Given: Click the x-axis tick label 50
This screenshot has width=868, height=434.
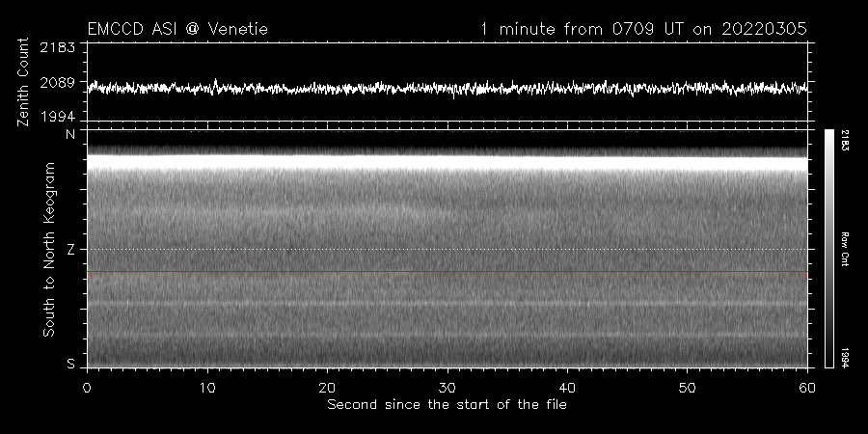Looking at the screenshot, I should [688, 388].
